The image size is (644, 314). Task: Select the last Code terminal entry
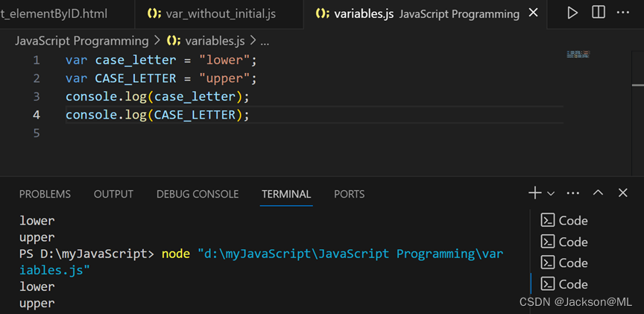coord(564,284)
